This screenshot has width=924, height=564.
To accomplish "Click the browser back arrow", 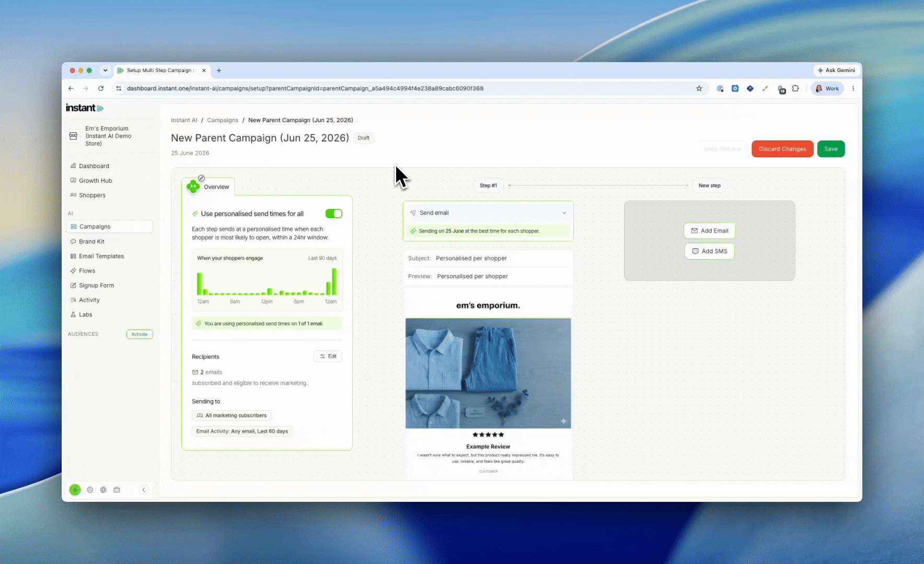I will 71,88.
